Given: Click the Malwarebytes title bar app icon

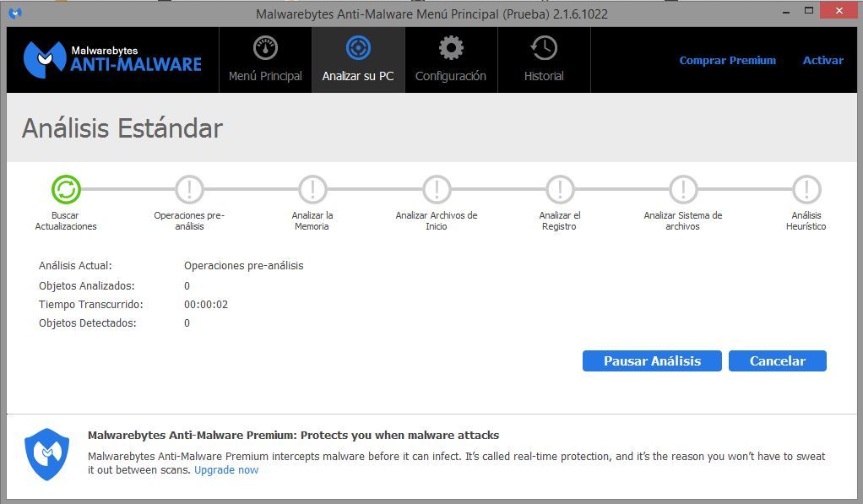Looking at the screenshot, I should tap(15, 14).
